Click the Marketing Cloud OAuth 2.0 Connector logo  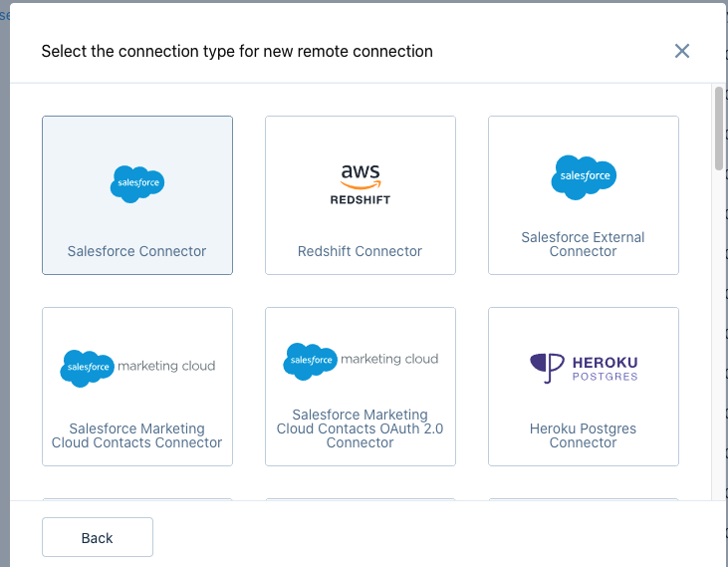(361, 360)
